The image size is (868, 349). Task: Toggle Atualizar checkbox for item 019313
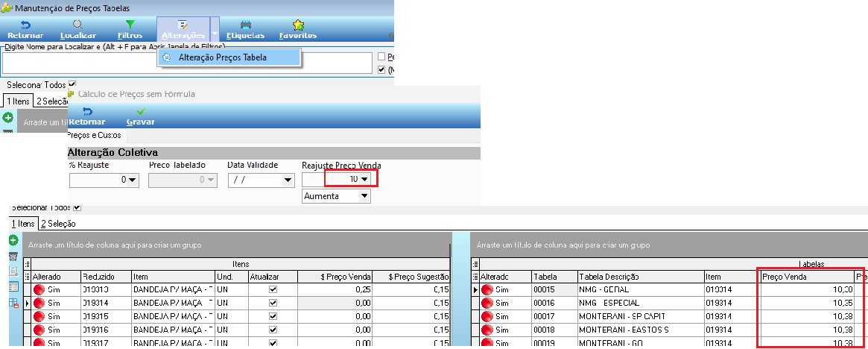pos(273,289)
